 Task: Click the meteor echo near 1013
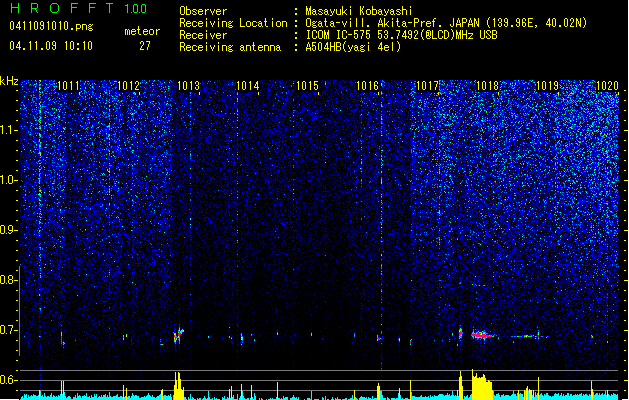click(x=178, y=335)
